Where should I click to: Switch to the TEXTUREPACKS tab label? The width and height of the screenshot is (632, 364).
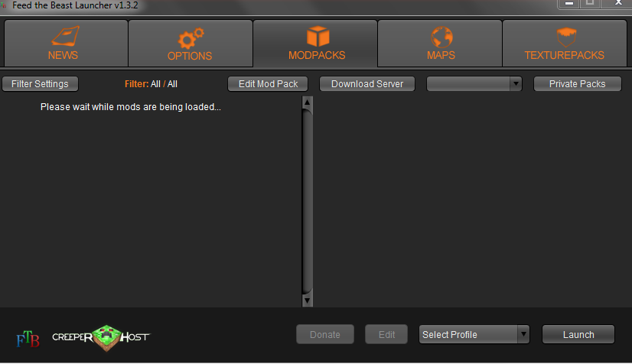pyautogui.click(x=564, y=55)
